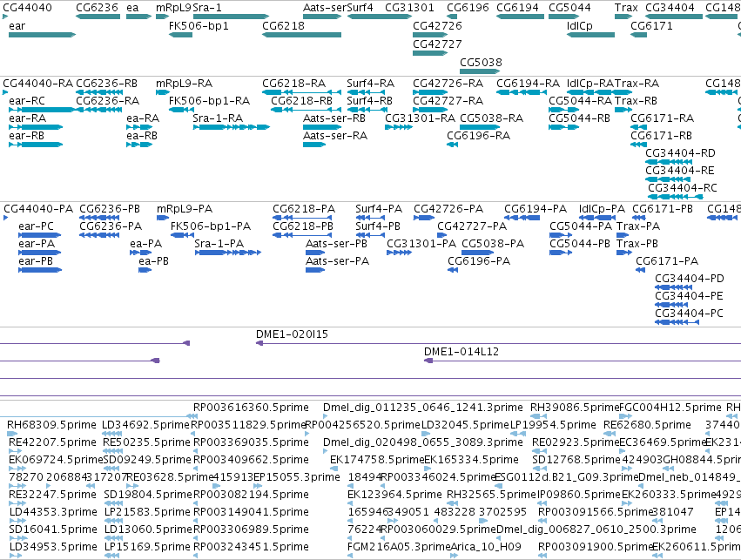Screen dimensions: 741x560
Task: Select the Arica_10_H09 EST
Action: click(454, 556)
